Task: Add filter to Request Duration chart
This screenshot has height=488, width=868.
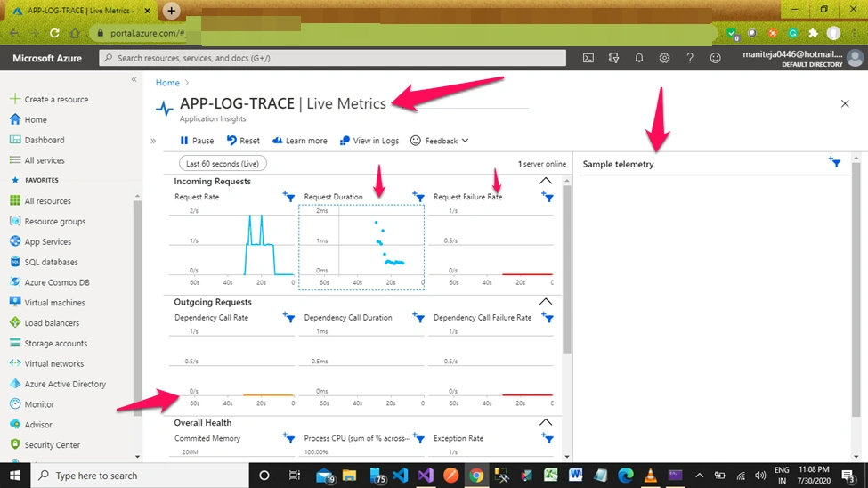Action: pyautogui.click(x=418, y=196)
